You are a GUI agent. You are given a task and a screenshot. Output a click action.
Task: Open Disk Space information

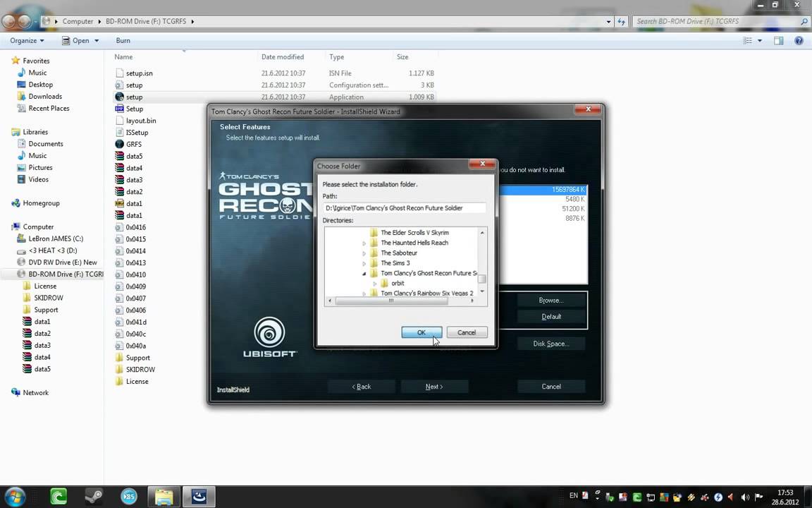click(x=551, y=344)
